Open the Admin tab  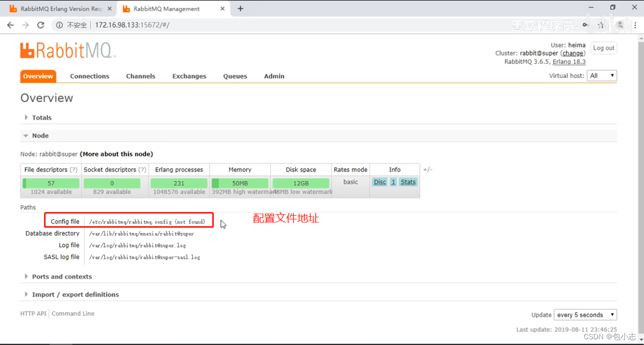point(274,76)
